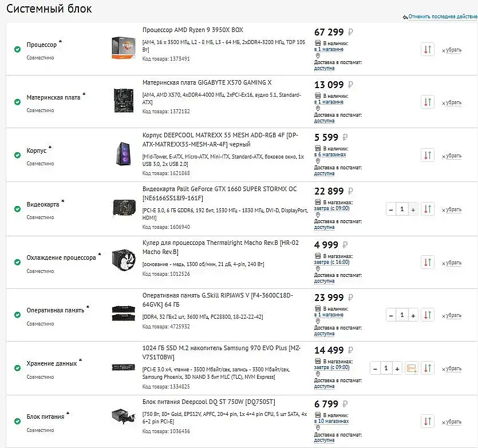
Task: Click the swap icon for the Deepcool power supply
Action: [x=428, y=422]
